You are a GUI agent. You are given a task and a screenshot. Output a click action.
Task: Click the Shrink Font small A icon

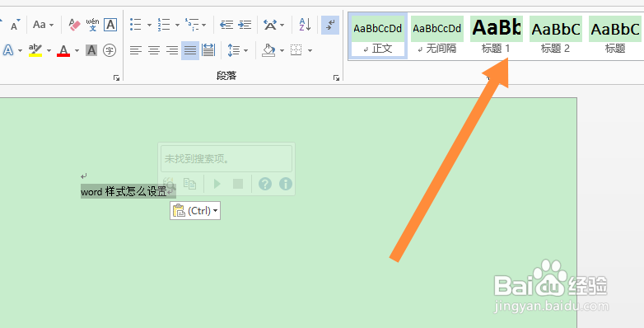pyautogui.click(x=15, y=25)
